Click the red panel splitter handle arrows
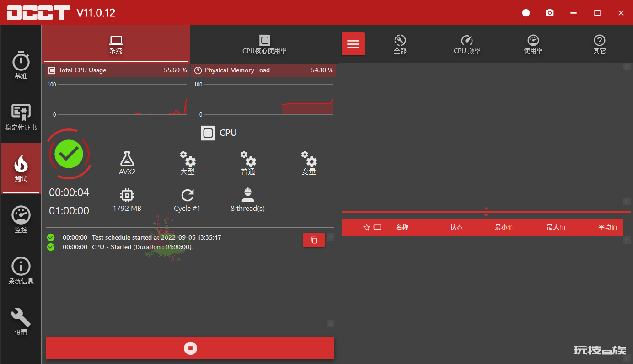The width and height of the screenshot is (633, 364). 486,212
